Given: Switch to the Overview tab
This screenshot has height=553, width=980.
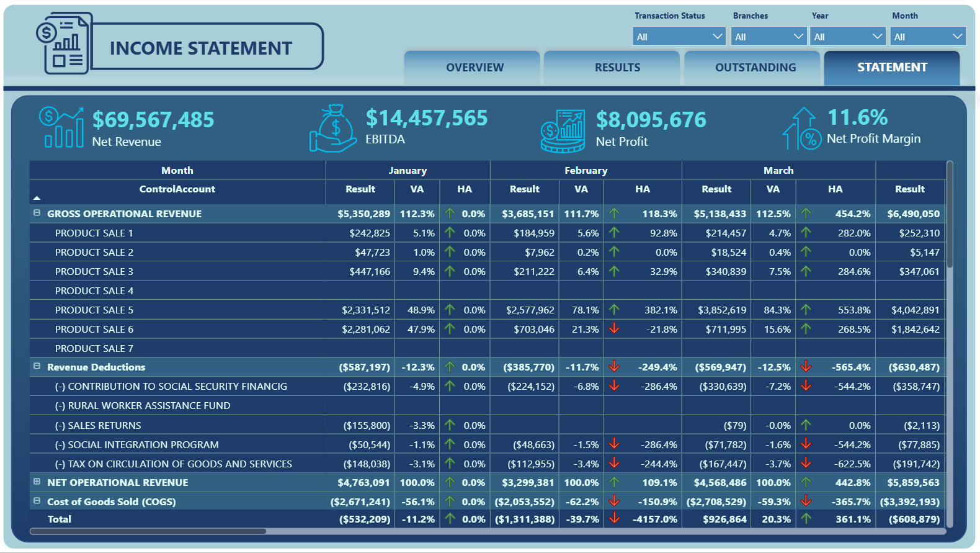Looking at the screenshot, I should [474, 68].
